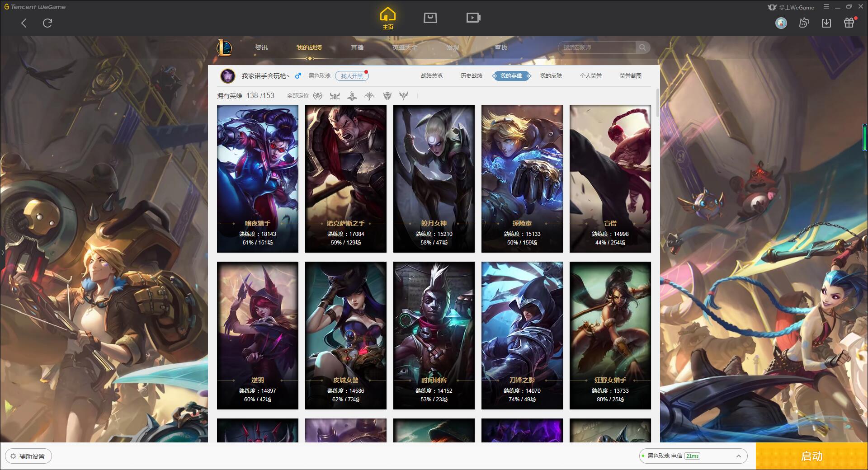Click the hero list vertical scrollbar
This screenshot has height=470, width=868.
657,103
